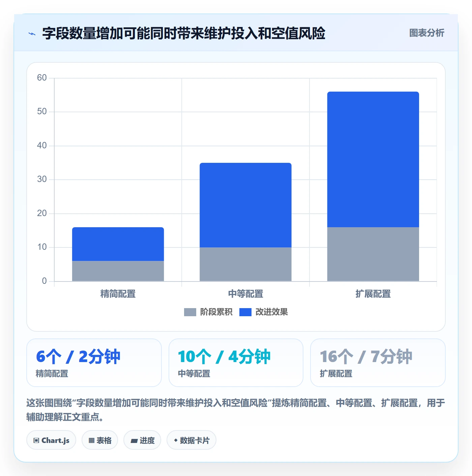Select the 表格 tag
The height and width of the screenshot is (476, 472).
(100, 440)
